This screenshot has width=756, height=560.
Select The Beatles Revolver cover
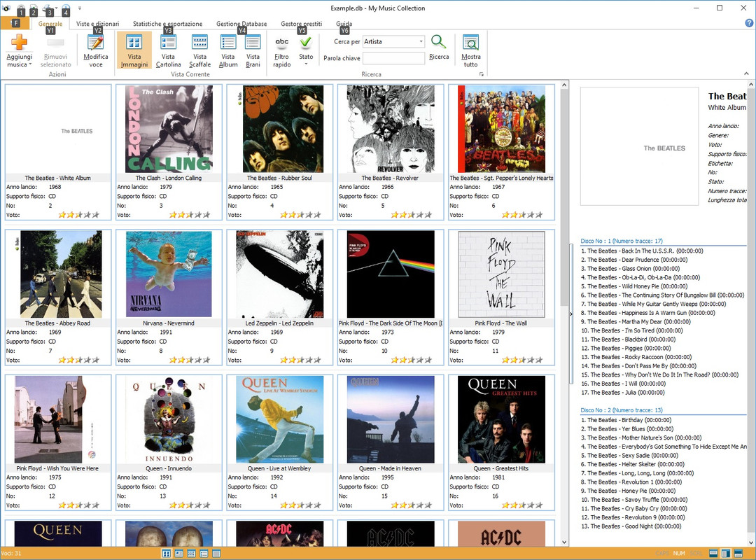(391, 129)
